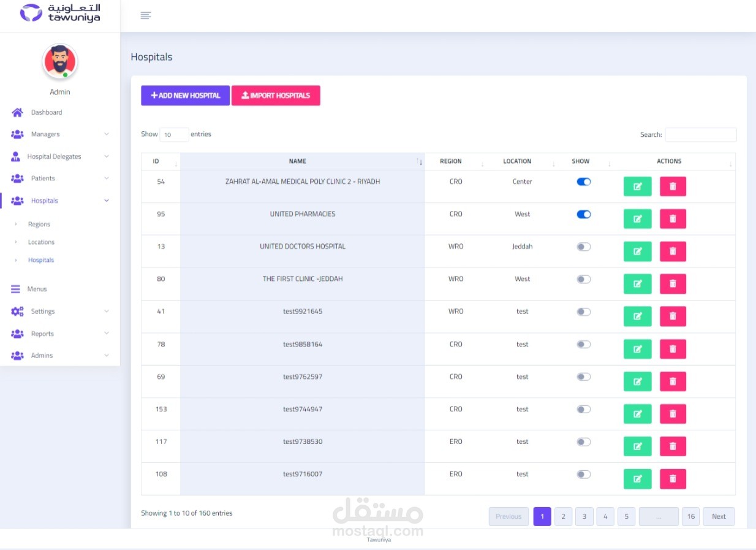
Task: Delete THE FIRST CLINIC -JEDDAH row
Action: (x=673, y=284)
